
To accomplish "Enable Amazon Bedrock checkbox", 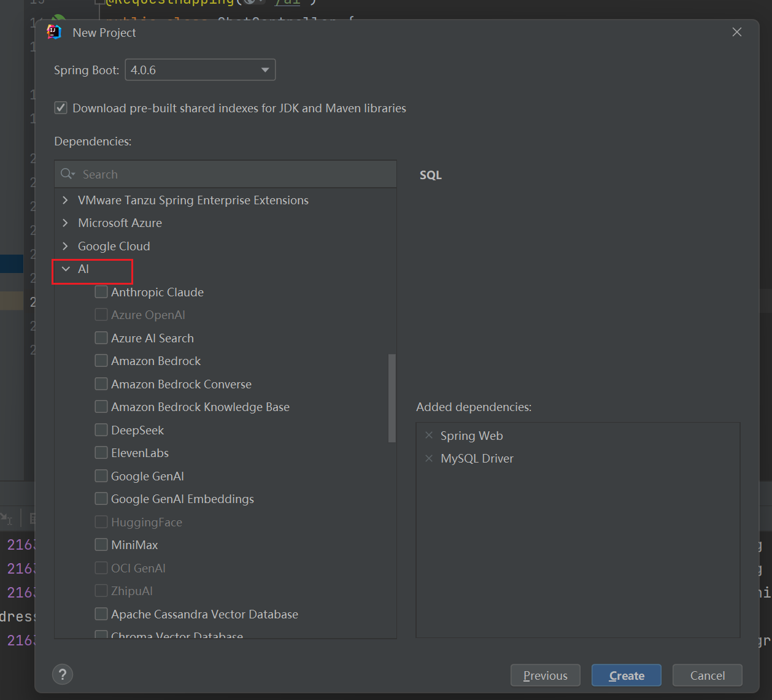I will pos(101,361).
